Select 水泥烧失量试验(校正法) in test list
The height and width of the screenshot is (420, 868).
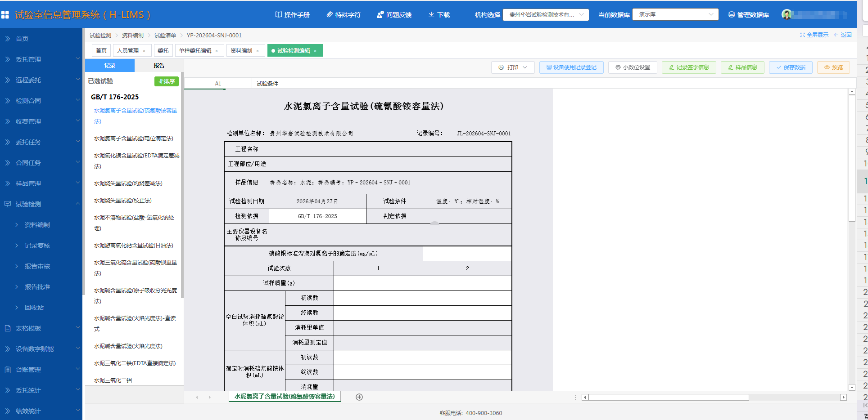coord(122,201)
